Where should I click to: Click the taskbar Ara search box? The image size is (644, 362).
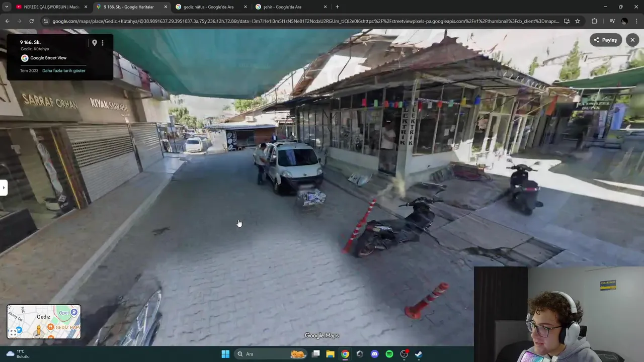[271, 354]
